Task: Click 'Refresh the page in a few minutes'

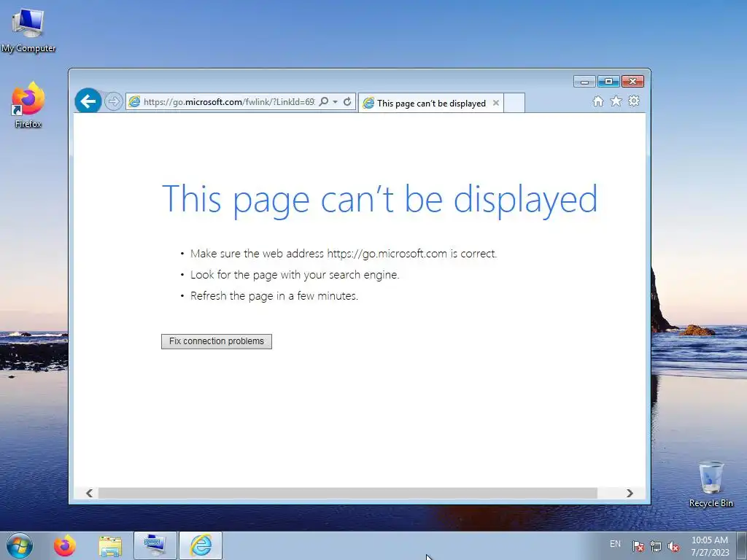Action: (x=274, y=296)
